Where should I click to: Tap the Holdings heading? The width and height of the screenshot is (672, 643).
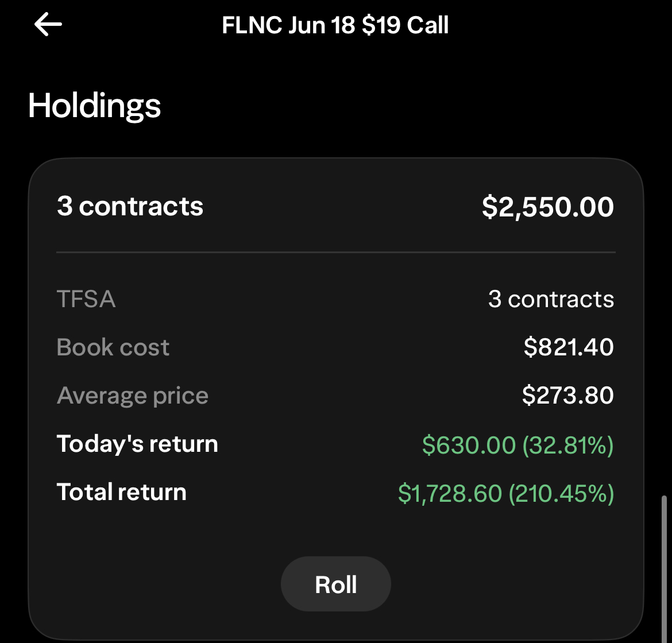click(x=94, y=106)
